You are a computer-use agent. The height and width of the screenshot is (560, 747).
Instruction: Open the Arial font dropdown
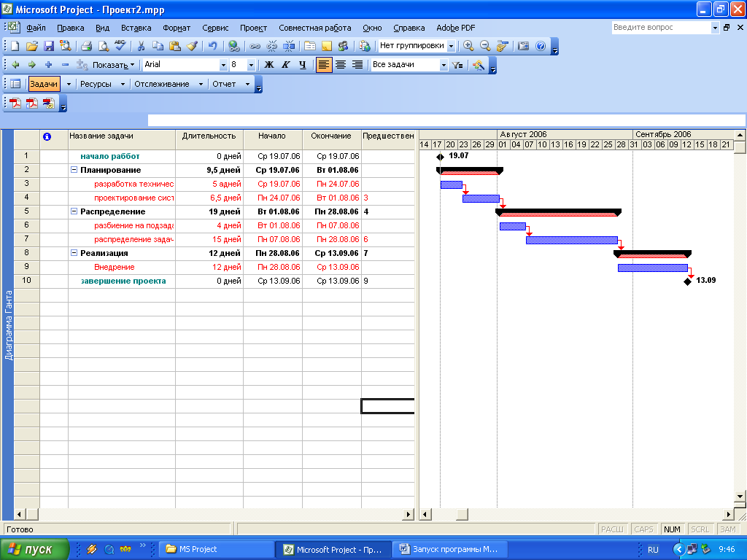223,65
